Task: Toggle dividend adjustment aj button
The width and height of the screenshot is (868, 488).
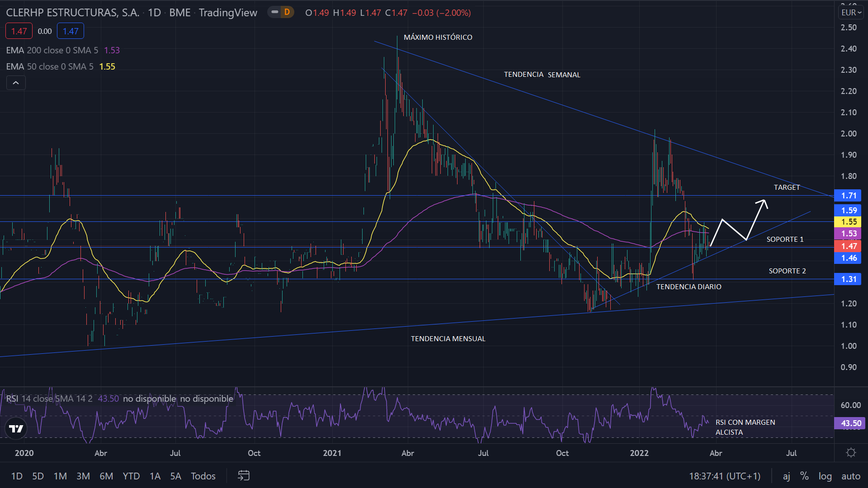Action: (787, 476)
